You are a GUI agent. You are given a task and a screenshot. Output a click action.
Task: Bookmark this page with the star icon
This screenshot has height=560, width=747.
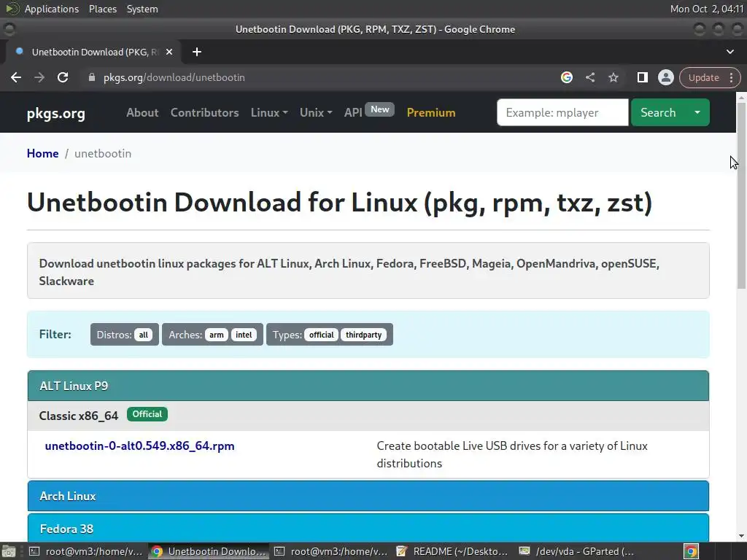613,77
